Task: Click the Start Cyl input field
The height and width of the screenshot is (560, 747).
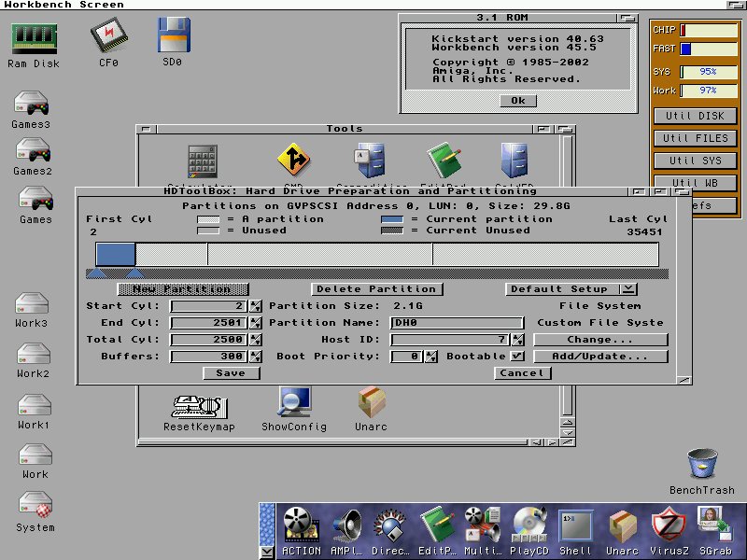Action: point(209,306)
